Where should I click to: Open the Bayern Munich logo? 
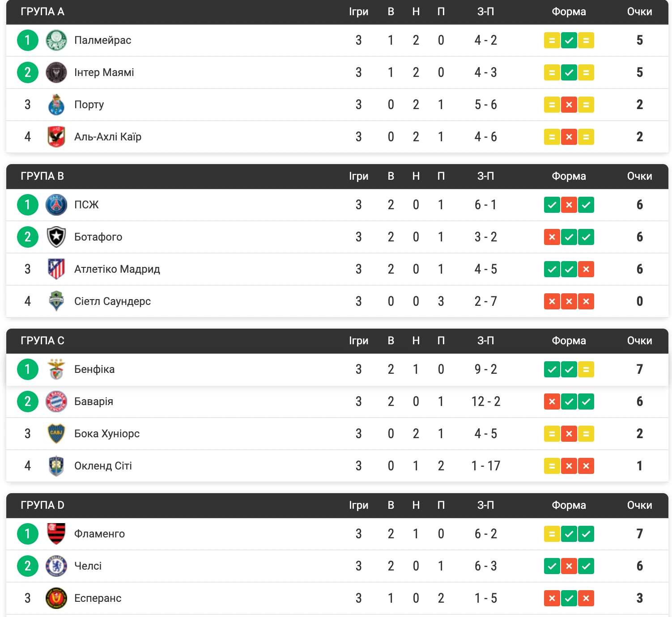click(x=56, y=401)
